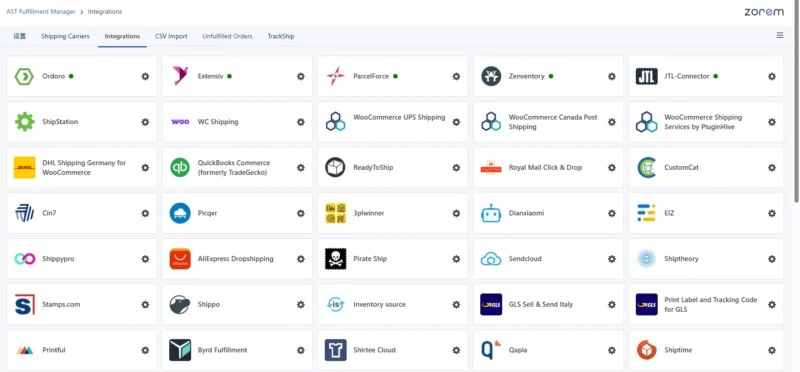
Task: Click the CustomCat logo
Action: coord(646,167)
